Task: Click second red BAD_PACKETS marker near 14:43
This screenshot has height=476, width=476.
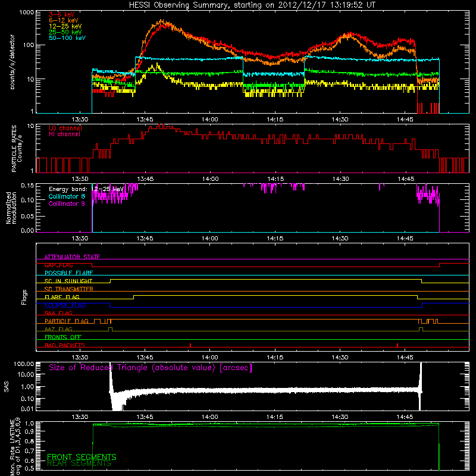Action: coord(397,345)
